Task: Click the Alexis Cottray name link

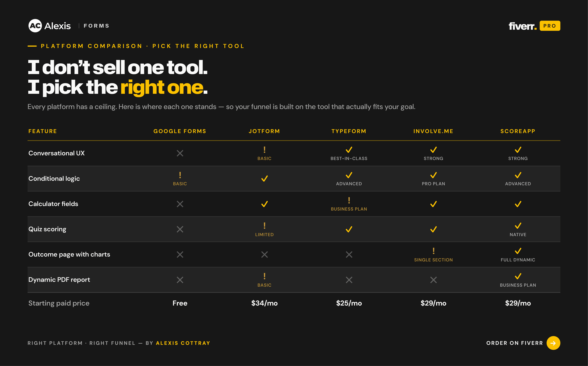Action: click(183, 343)
